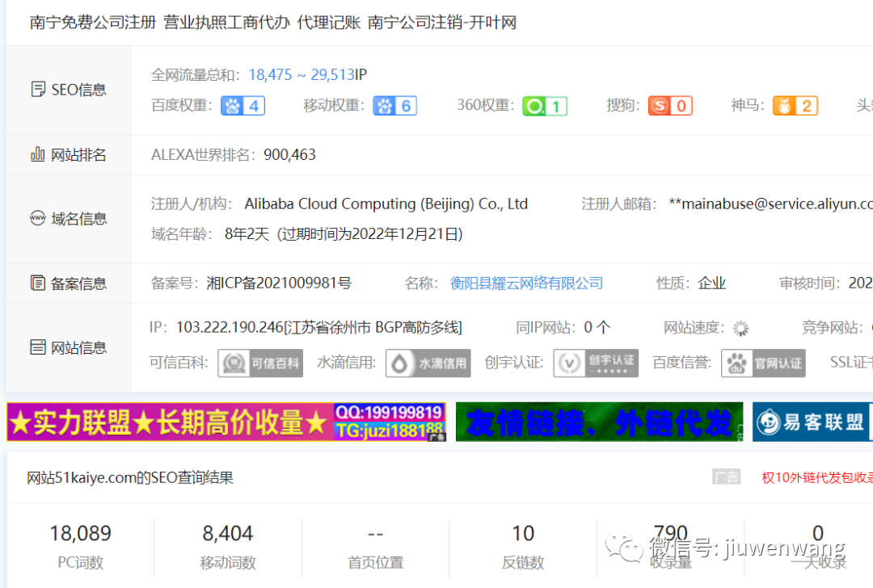Click the 反链数 value 10
The height and width of the screenshot is (588, 873).
click(x=523, y=534)
